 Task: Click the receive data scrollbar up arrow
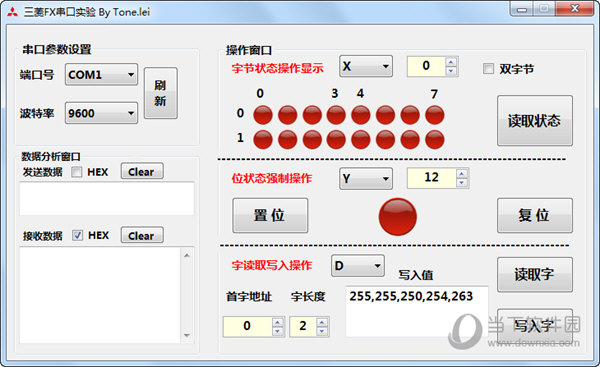pos(187,255)
